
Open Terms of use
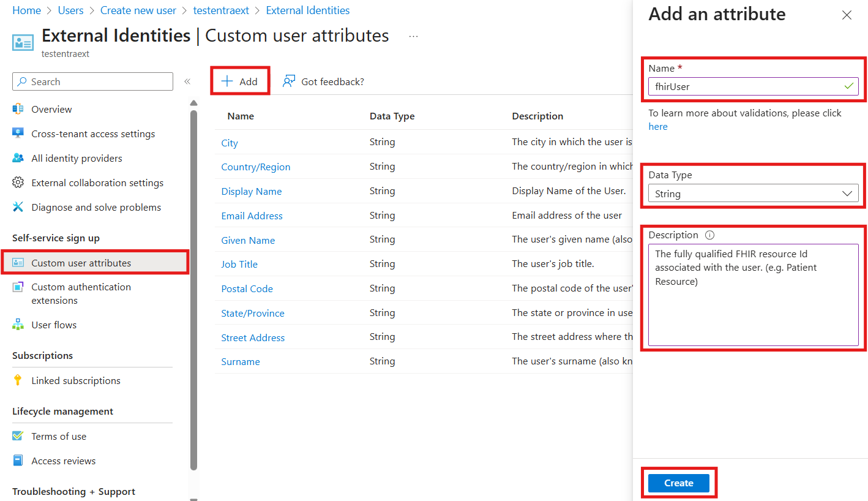[58, 435]
